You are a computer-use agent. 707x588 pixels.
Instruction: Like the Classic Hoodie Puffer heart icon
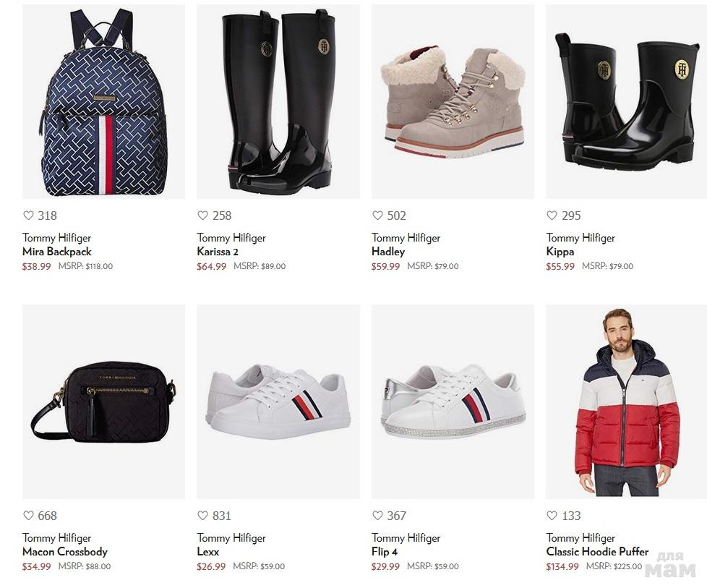tap(552, 516)
